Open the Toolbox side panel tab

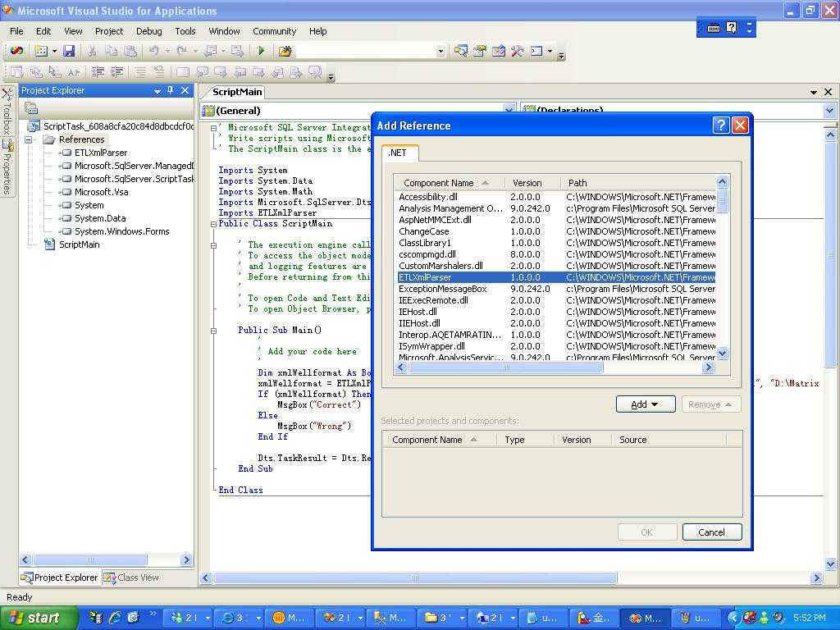(x=7, y=112)
